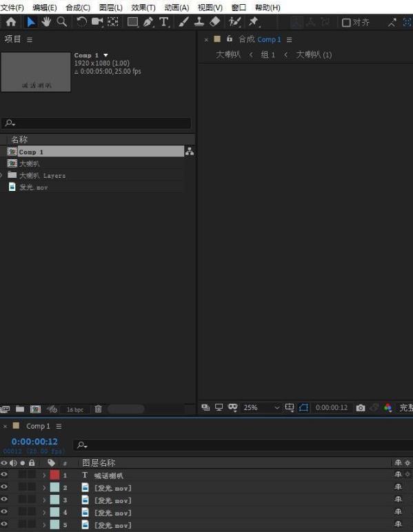
Task: Select the Type text tool
Action: tap(164, 22)
